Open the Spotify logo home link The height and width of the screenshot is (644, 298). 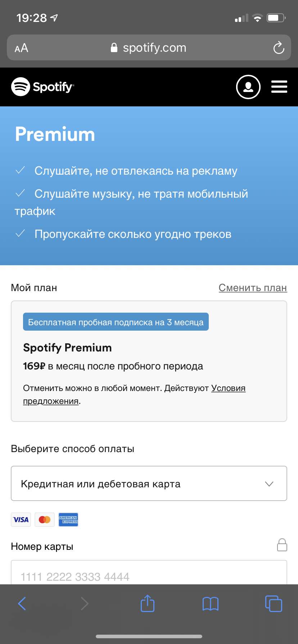42,87
